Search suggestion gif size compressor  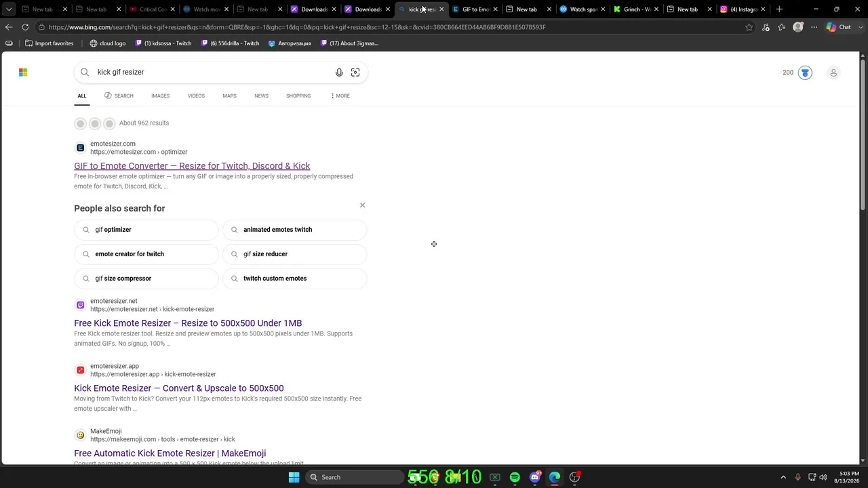146,279
